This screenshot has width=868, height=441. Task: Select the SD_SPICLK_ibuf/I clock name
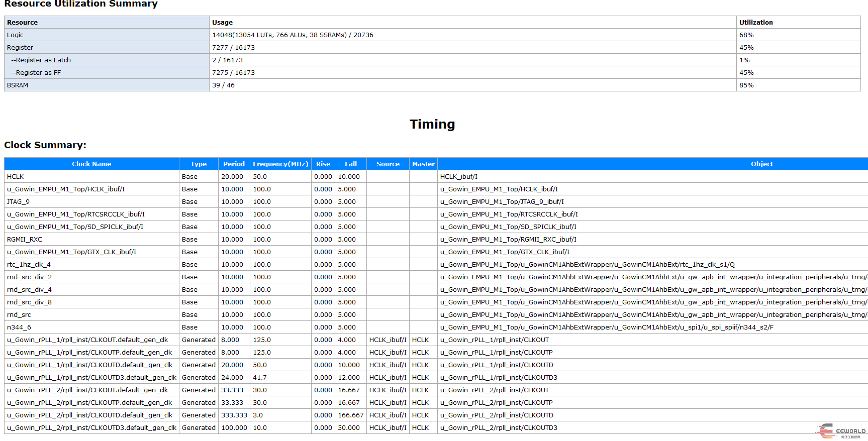[91, 227]
